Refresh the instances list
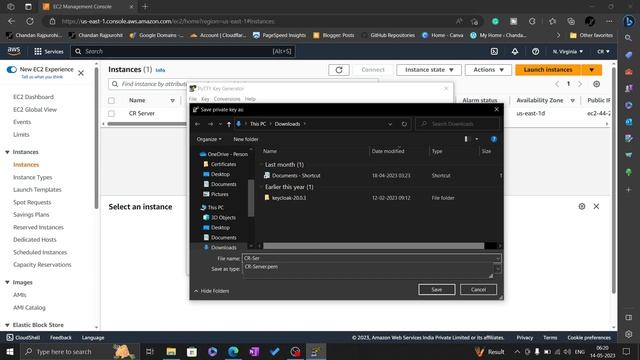The width and height of the screenshot is (640, 360). tap(339, 70)
